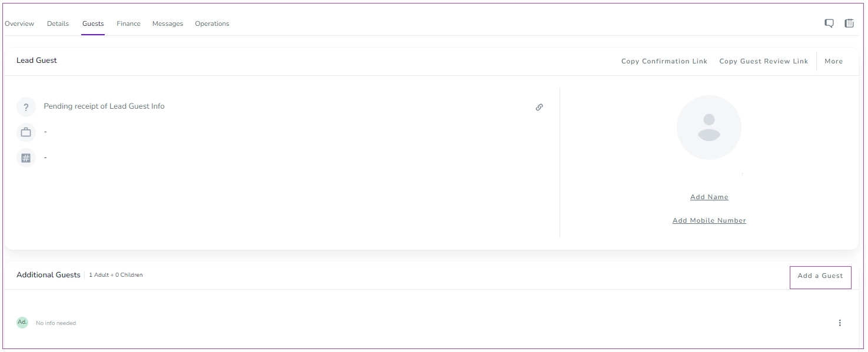Image resolution: width=868 pixels, height=352 pixels.
Task: Switch to the Overview tab
Action: pos(19,24)
